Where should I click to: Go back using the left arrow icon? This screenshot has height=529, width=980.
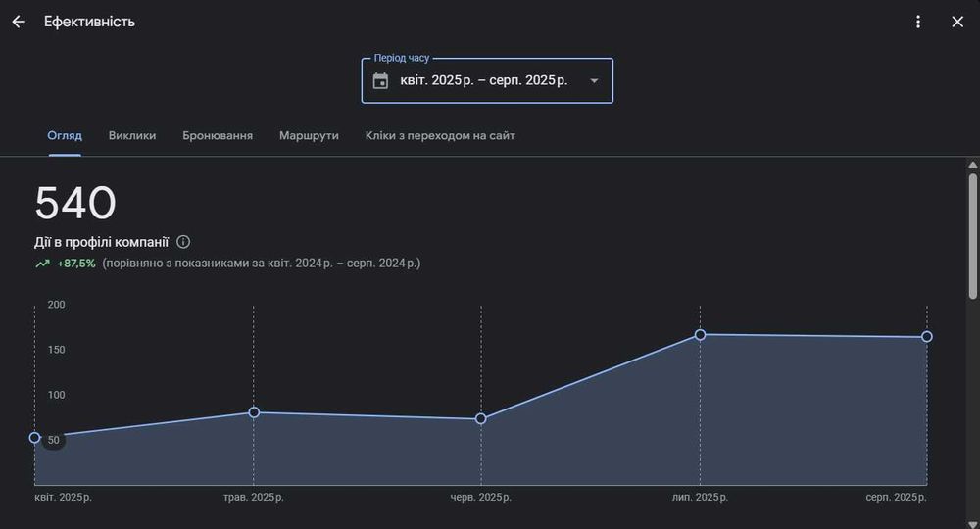point(19,22)
